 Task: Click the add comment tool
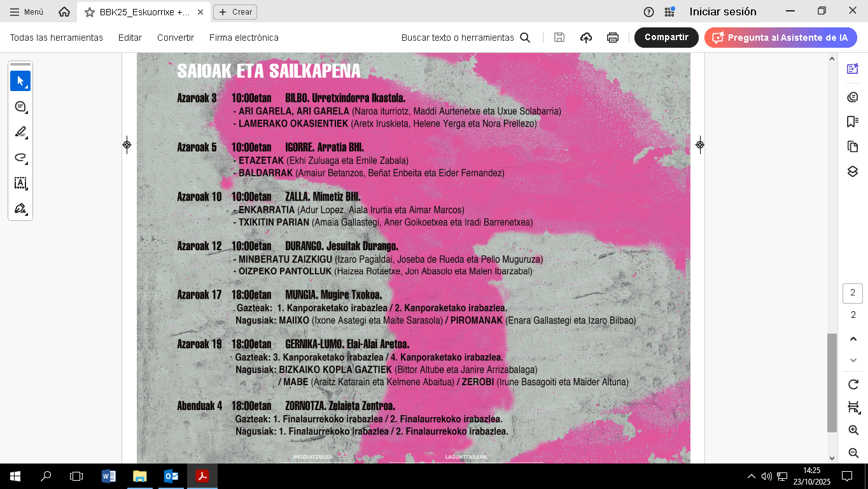point(20,107)
